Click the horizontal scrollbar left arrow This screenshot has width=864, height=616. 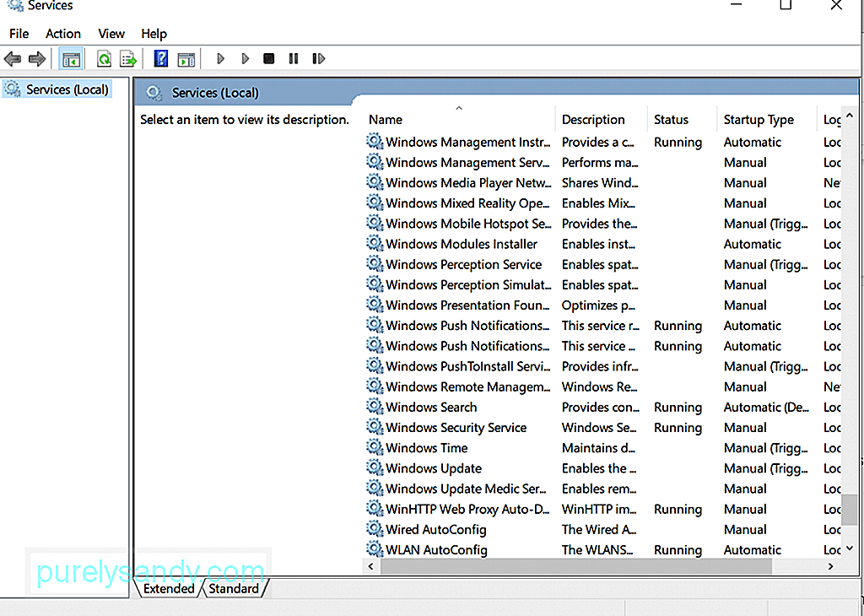(371, 566)
